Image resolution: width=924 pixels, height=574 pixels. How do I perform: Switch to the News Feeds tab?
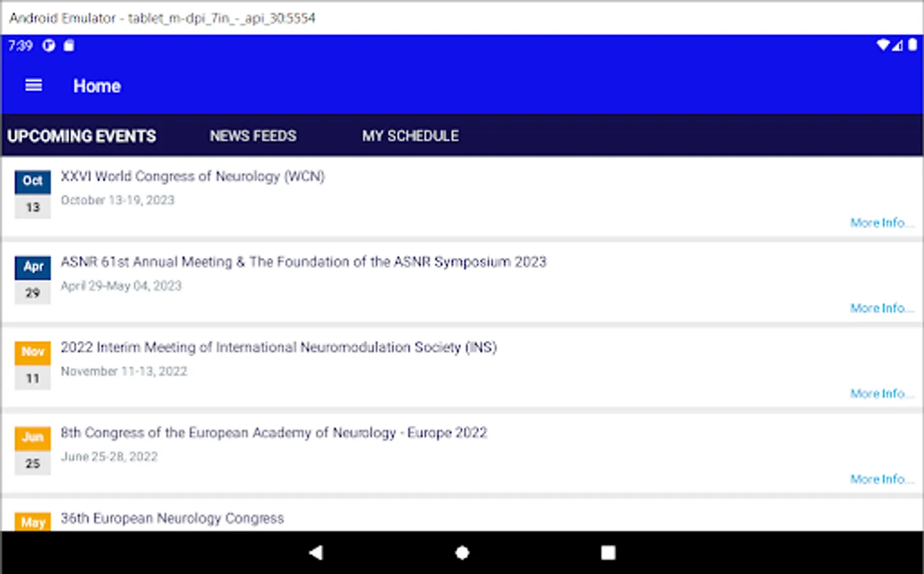pyautogui.click(x=253, y=136)
